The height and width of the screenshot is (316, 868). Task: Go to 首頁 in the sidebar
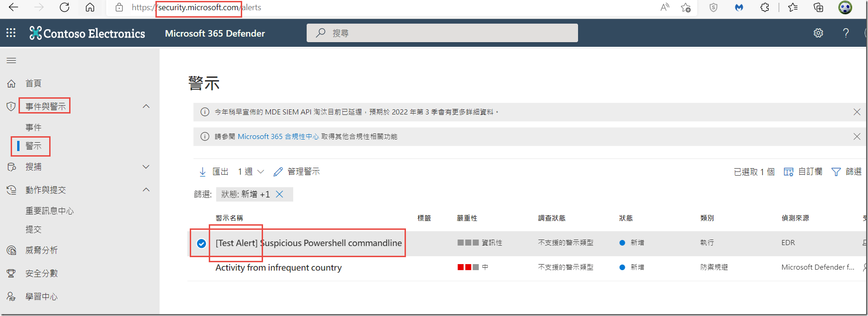pos(33,83)
